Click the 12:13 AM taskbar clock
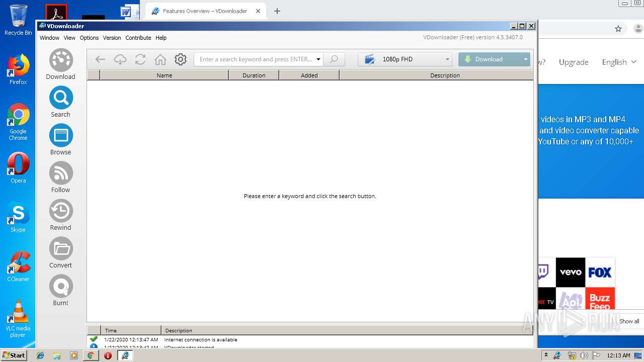 pyautogui.click(x=618, y=355)
